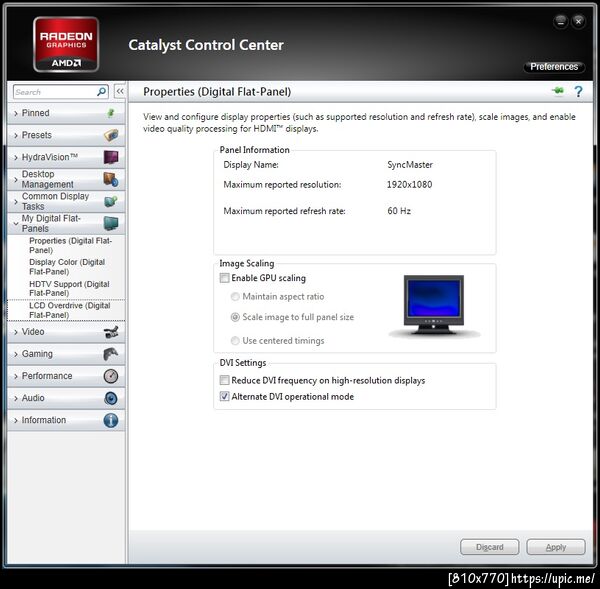
Task: Click the monitor preview image in Image Scaling
Action: pyautogui.click(x=434, y=305)
